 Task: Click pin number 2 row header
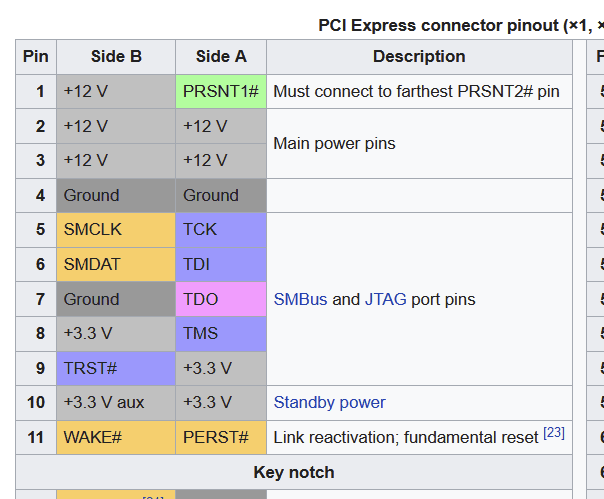click(36, 126)
